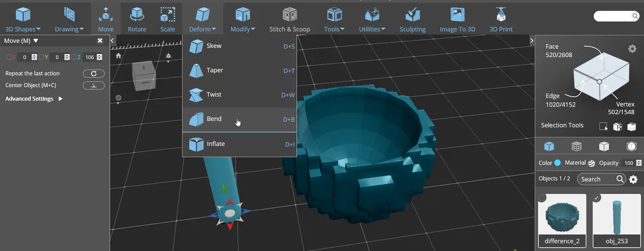The height and width of the screenshot is (251, 644).
Task: Open the 3D Shapes dropdown
Action: (23, 19)
